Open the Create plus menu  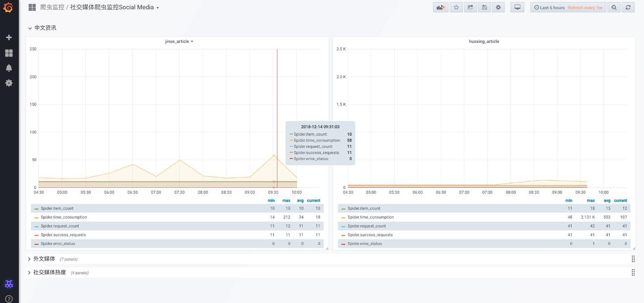tap(8, 38)
